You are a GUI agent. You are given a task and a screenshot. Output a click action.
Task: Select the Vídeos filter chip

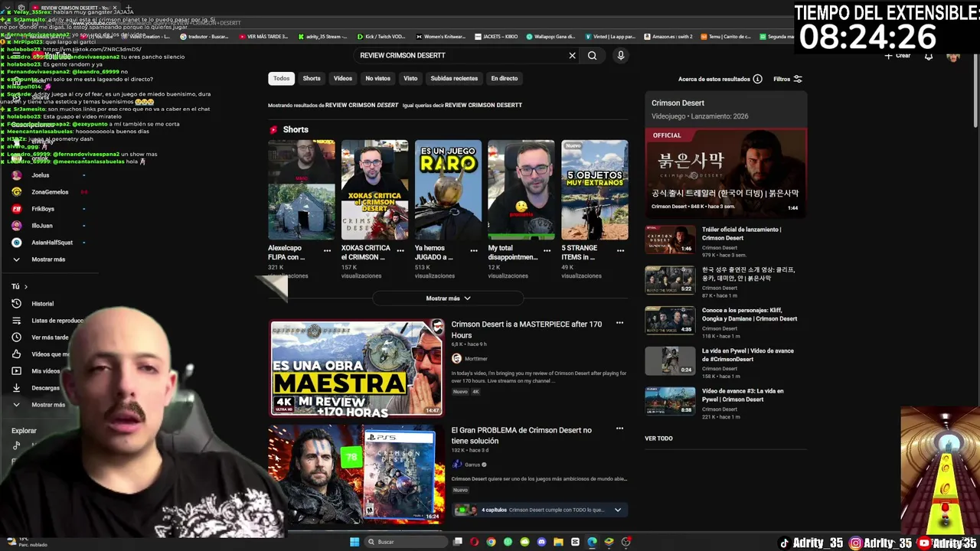pos(342,78)
